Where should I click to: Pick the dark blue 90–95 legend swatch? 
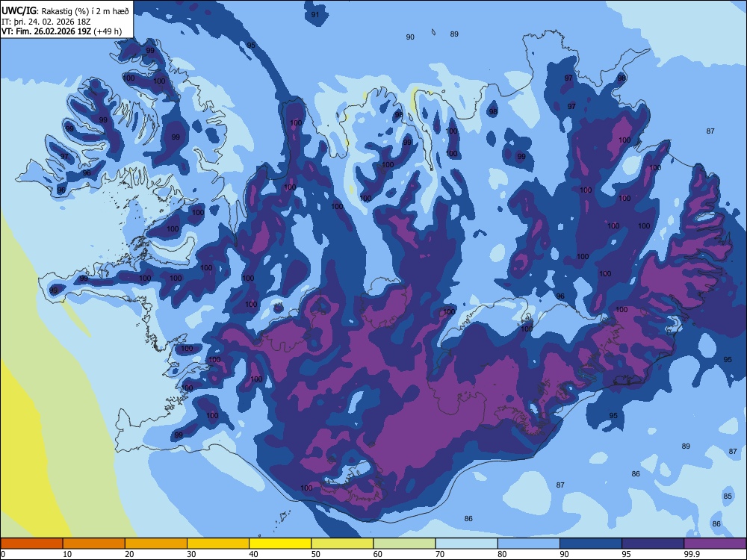[x=591, y=544]
